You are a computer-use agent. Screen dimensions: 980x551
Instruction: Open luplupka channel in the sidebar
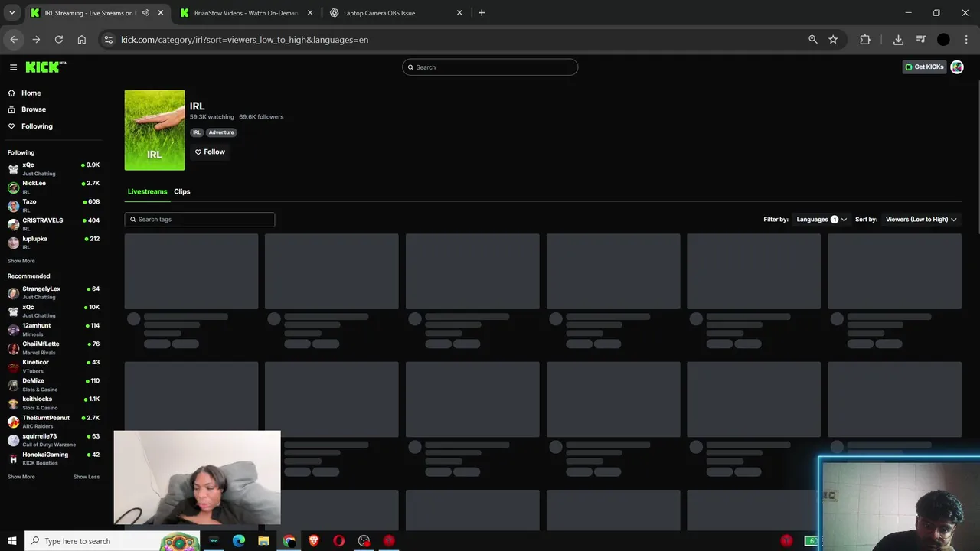(54, 242)
